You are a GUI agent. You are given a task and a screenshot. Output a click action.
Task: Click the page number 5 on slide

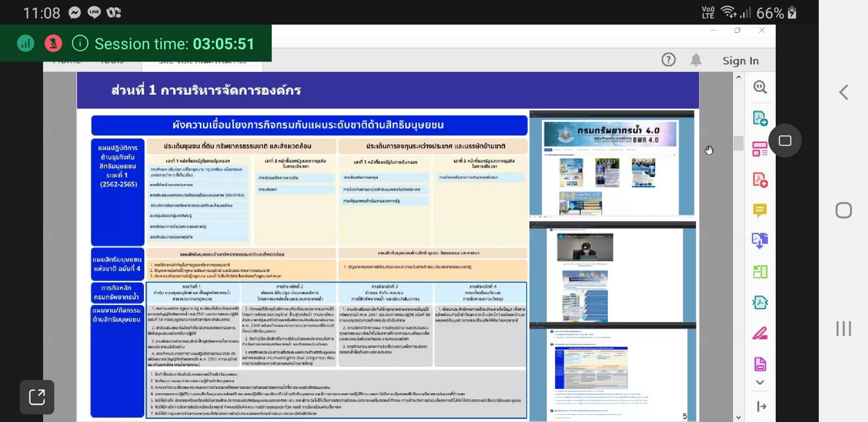[x=685, y=416]
